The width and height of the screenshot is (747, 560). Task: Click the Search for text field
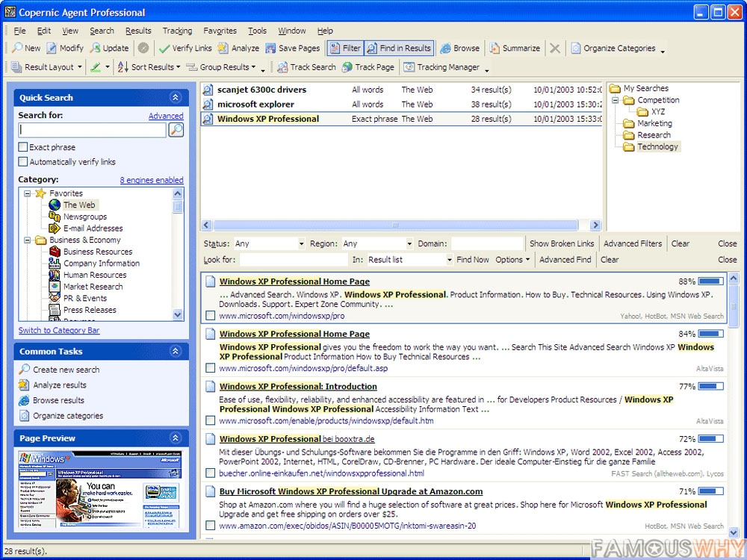[93, 129]
